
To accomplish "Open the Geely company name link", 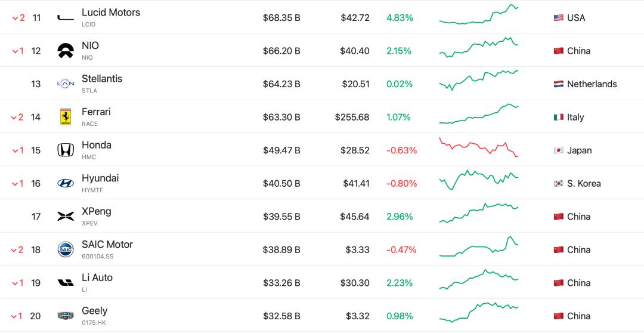I will click(94, 311).
